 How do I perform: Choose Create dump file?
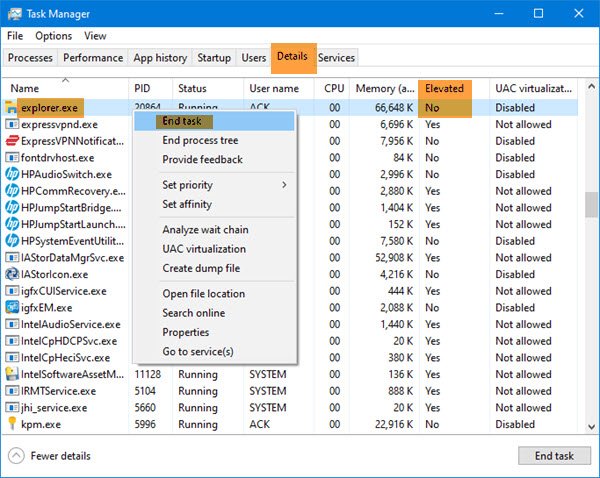click(214, 268)
